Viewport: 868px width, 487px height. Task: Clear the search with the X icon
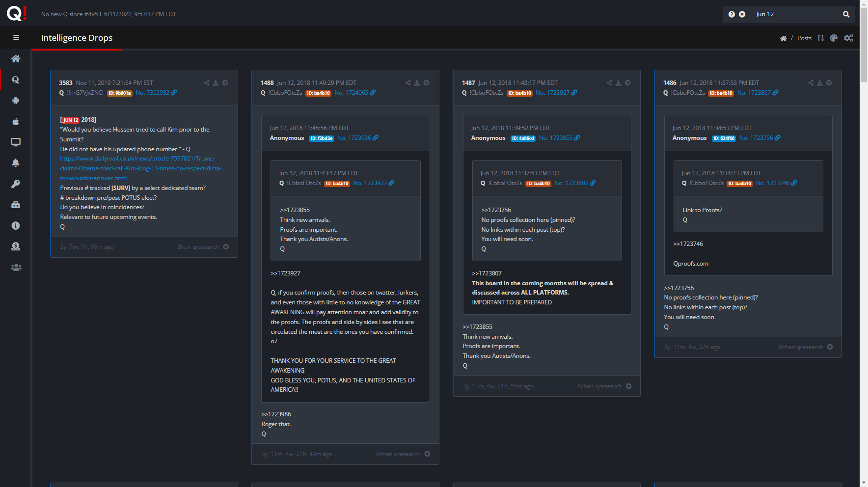[x=742, y=14]
